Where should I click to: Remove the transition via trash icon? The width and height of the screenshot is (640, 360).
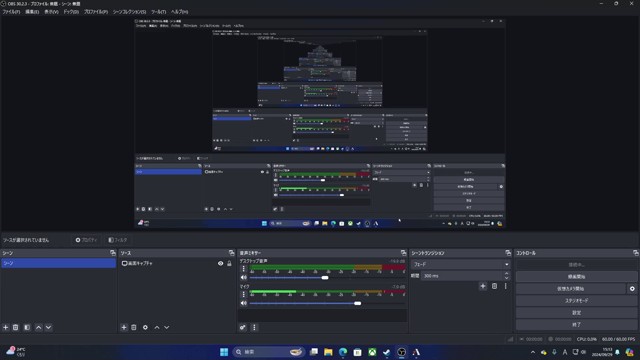coord(494,286)
